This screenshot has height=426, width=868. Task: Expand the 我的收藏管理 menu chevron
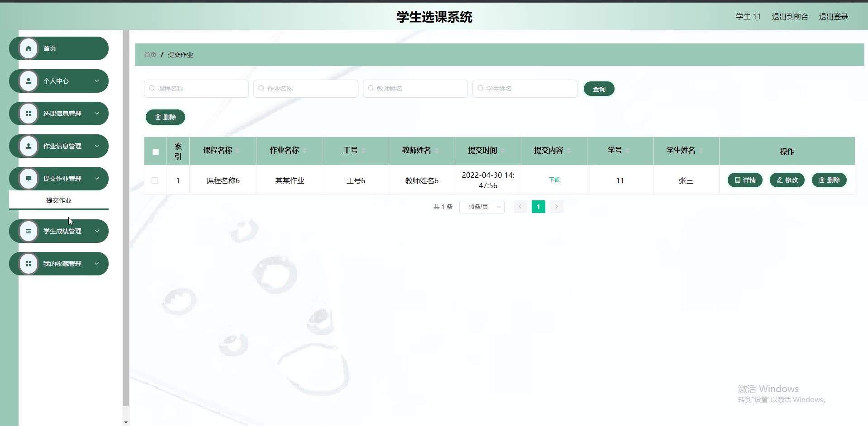point(97,264)
